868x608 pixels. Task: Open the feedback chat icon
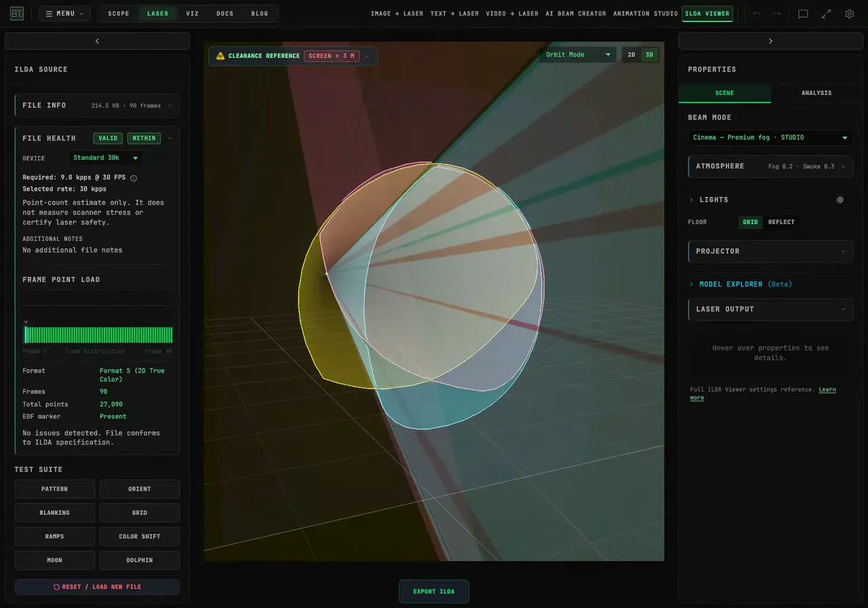(803, 14)
